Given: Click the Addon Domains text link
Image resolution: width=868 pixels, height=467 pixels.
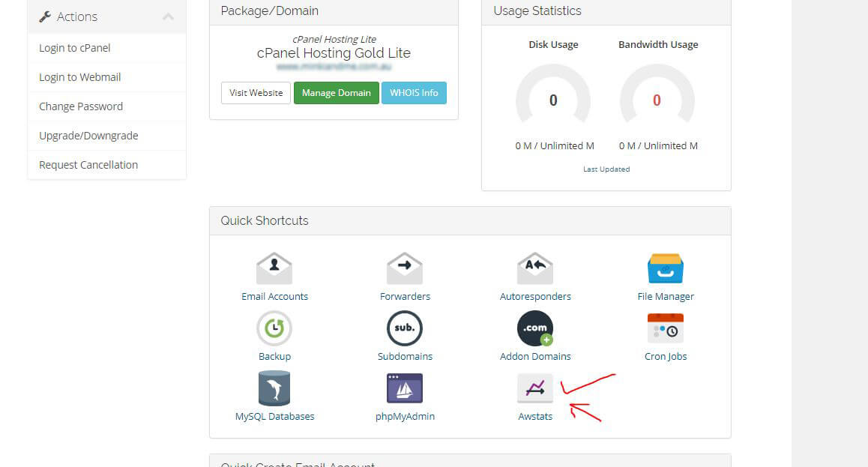Looking at the screenshot, I should click(x=535, y=356).
